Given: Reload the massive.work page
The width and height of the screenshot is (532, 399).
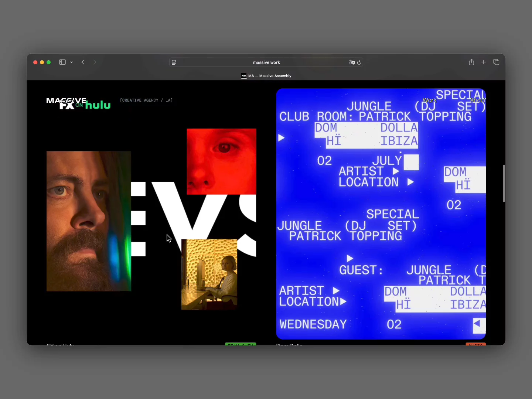Looking at the screenshot, I should click(x=359, y=62).
